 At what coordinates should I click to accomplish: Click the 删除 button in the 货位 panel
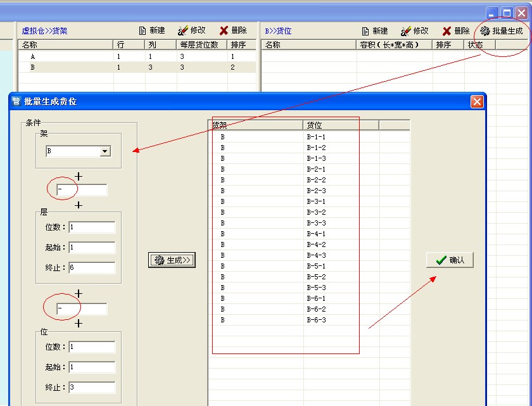pyautogui.click(x=456, y=31)
